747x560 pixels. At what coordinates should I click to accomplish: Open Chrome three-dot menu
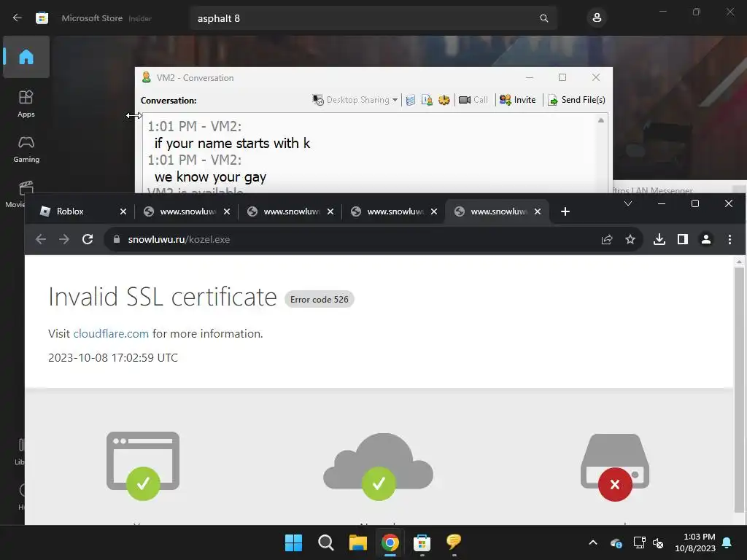coord(729,239)
